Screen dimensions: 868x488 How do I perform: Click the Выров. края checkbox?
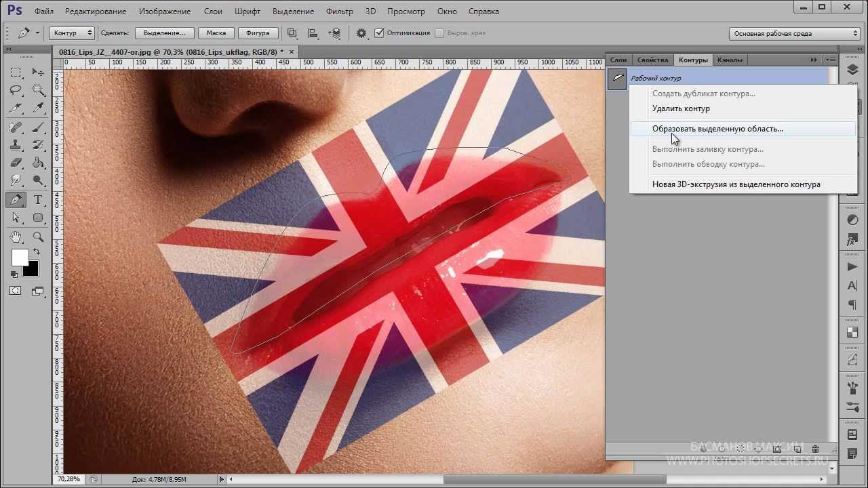pyautogui.click(x=439, y=33)
